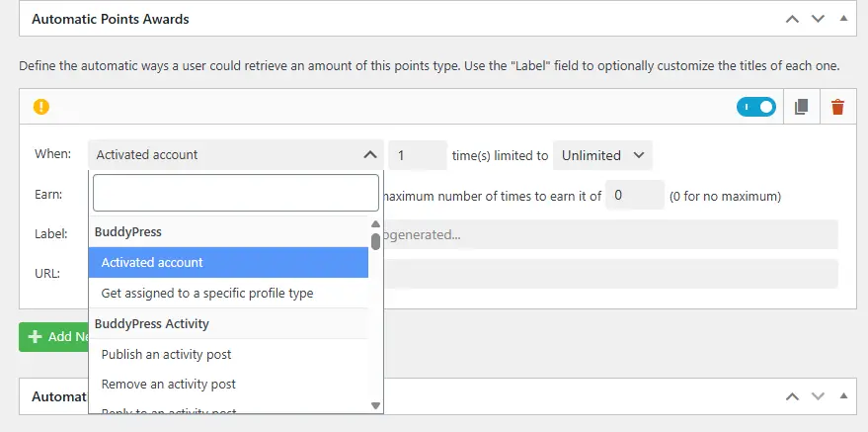Collapse Automatic Points Awards panel triangle
Image resolution: width=868 pixels, height=432 pixels.
(x=842, y=19)
